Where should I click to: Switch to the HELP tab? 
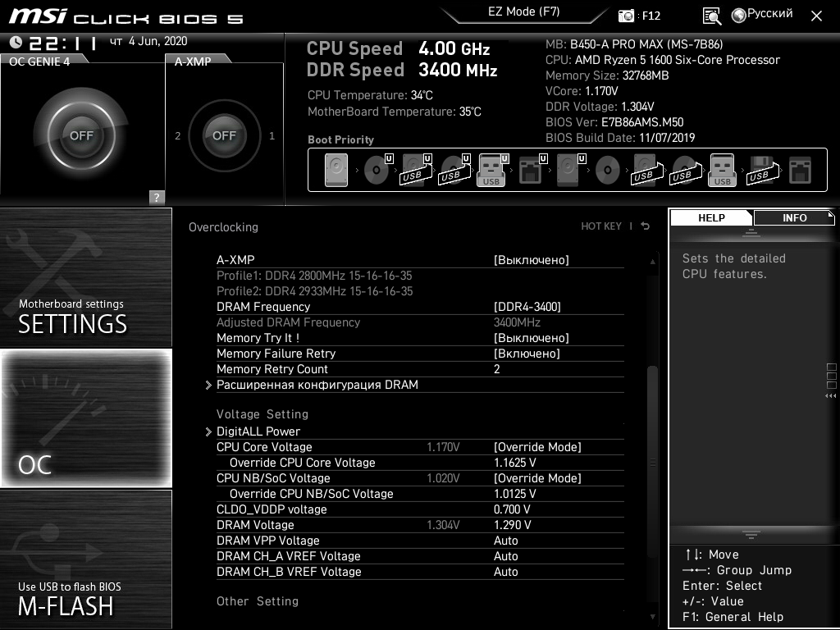pos(711,217)
